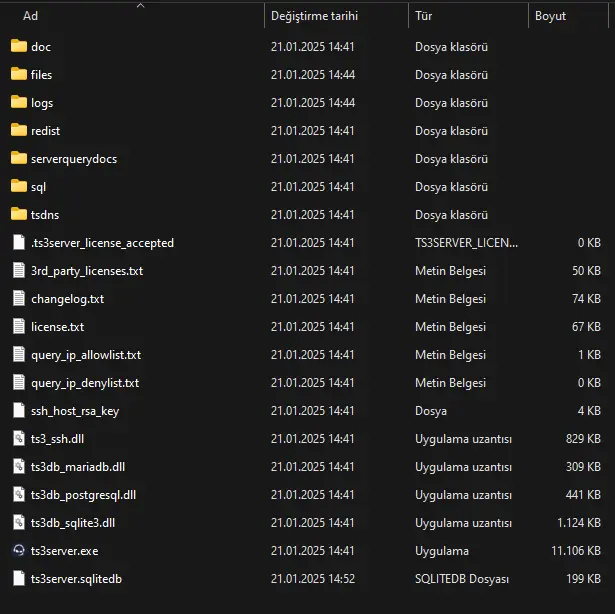Sort by the Ad name column
The width and height of the screenshot is (615, 614).
tap(31, 16)
